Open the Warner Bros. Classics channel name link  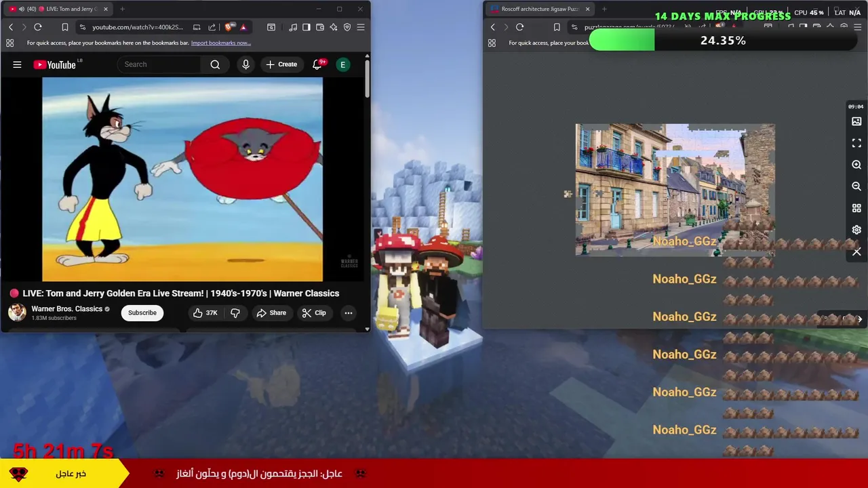click(66, 309)
